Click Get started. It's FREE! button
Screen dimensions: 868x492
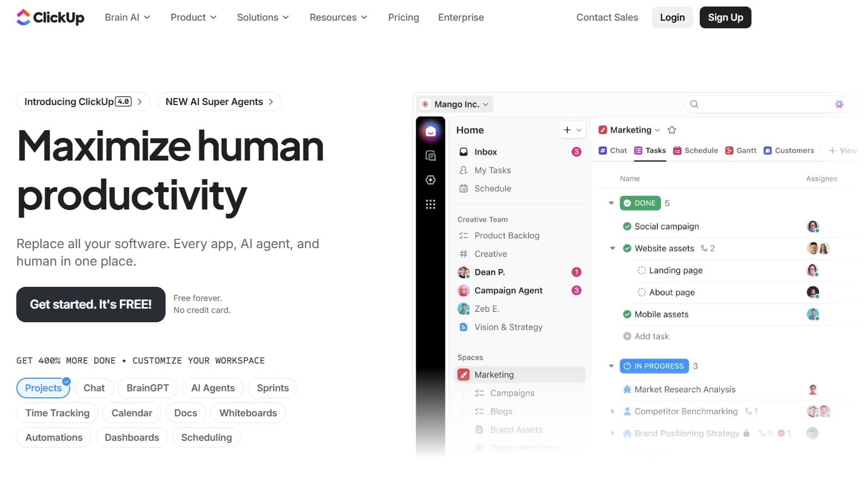tap(91, 304)
